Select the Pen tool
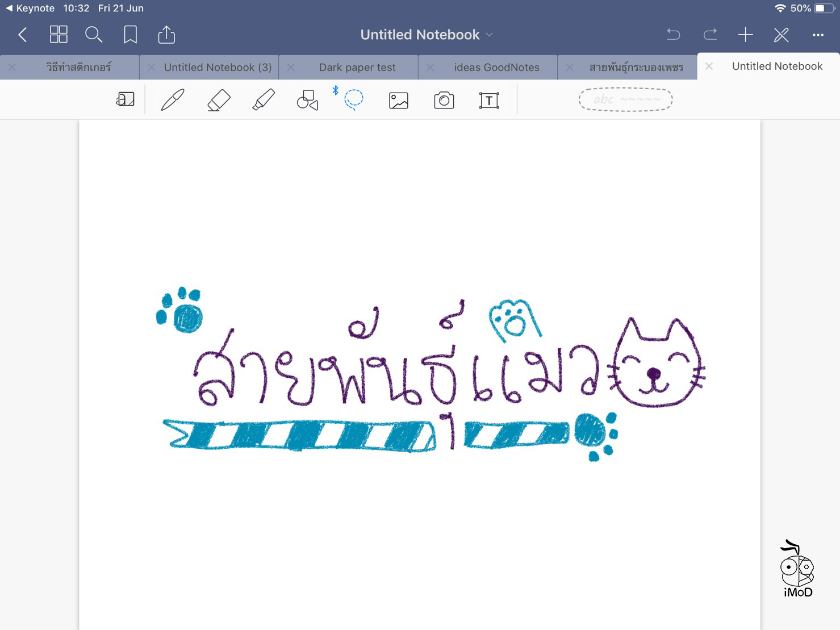 (173, 100)
